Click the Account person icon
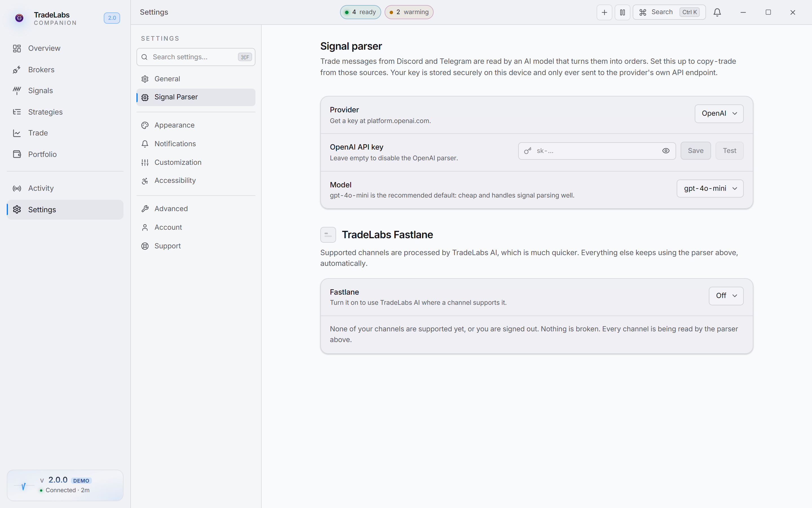 click(x=145, y=227)
